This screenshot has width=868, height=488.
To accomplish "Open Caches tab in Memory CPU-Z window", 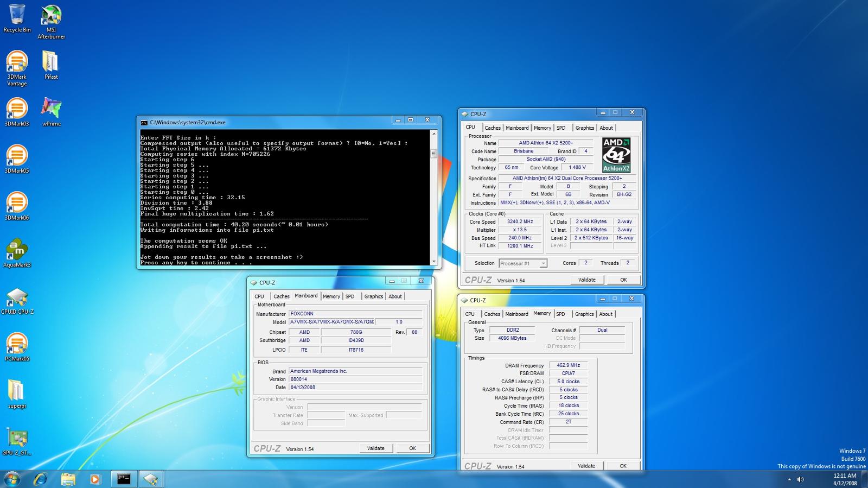I will pos(492,314).
